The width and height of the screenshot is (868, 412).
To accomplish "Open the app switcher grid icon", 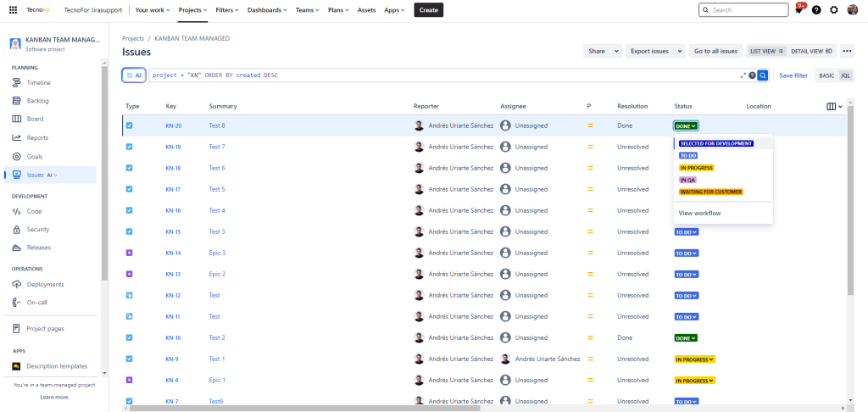I will pos(13,10).
